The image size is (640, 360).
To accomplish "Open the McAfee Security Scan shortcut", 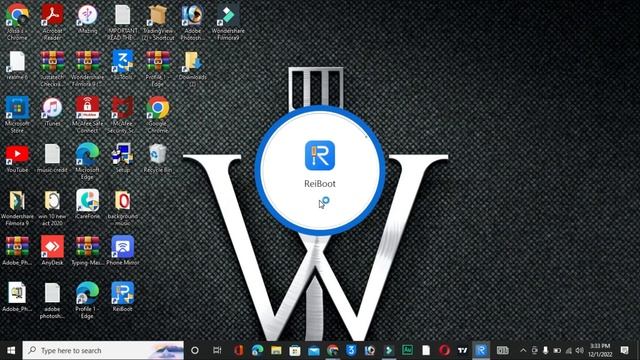I will 122,114.
